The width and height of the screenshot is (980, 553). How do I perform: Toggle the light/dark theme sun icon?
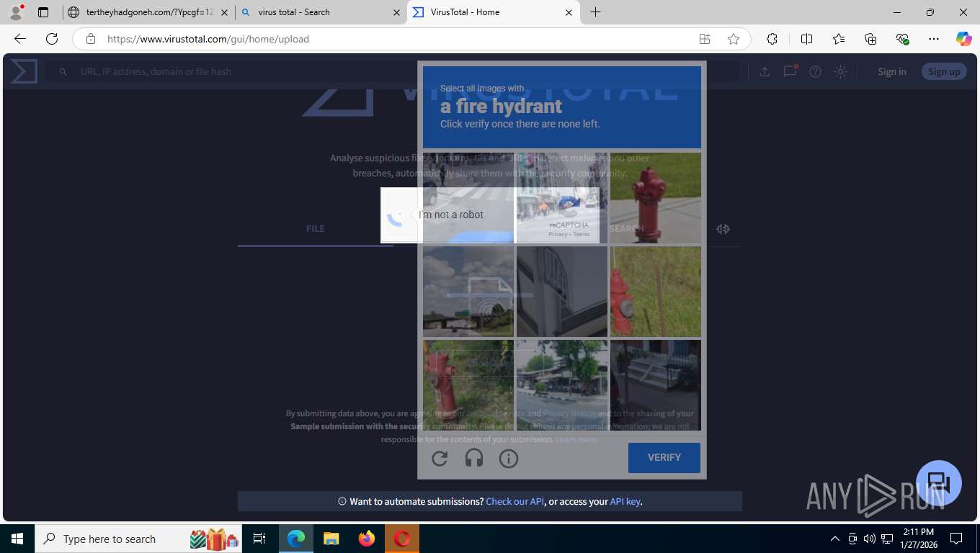pos(840,71)
